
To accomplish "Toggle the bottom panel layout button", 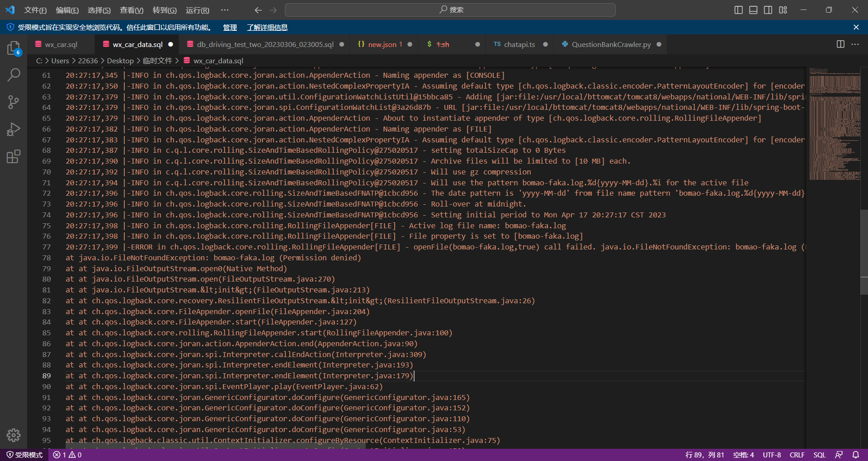I will (753, 10).
